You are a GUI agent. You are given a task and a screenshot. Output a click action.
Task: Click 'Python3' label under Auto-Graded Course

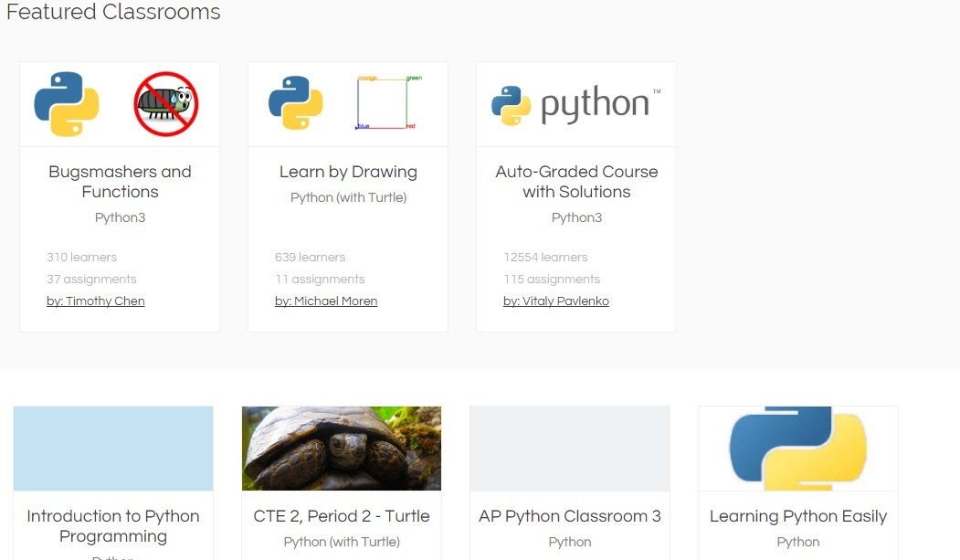576,218
